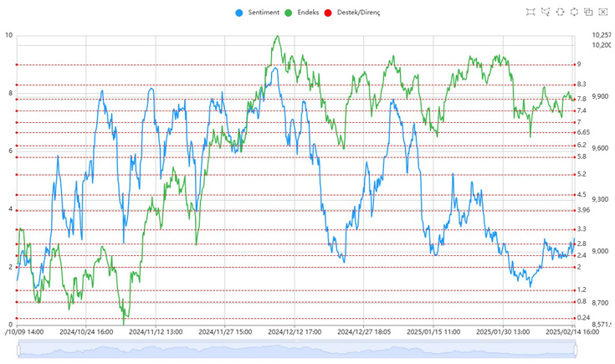
Task: Activate the vertical brush selection tool
Action: (574, 12)
